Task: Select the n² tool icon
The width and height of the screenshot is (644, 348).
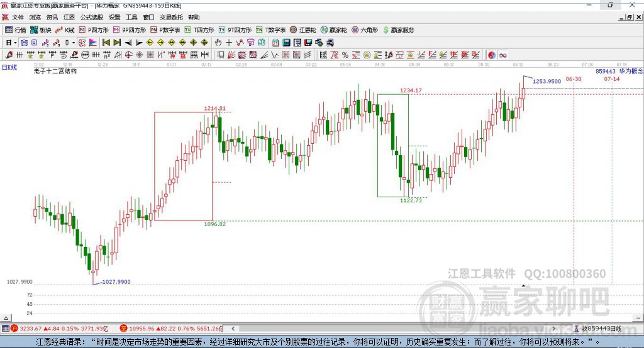Action: tap(107, 55)
